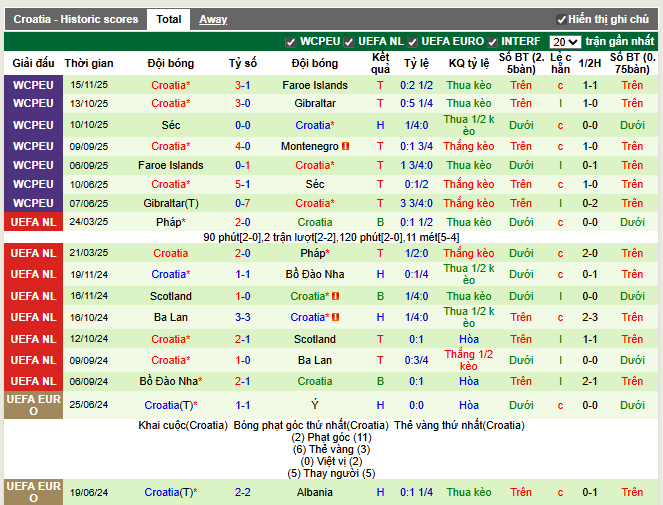The height and width of the screenshot is (505, 663).
Task: Click the WCPEU badge for the 15/11/25 match
Action: pyautogui.click(x=33, y=85)
